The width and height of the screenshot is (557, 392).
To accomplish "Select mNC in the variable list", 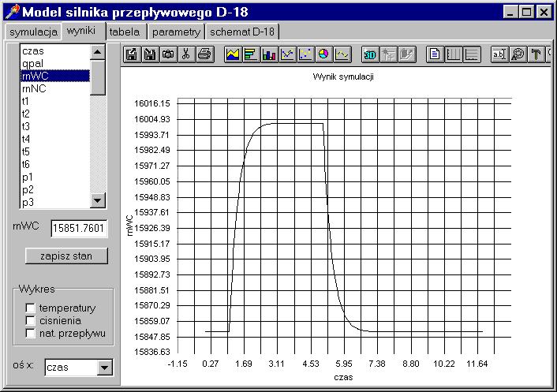I will point(55,89).
